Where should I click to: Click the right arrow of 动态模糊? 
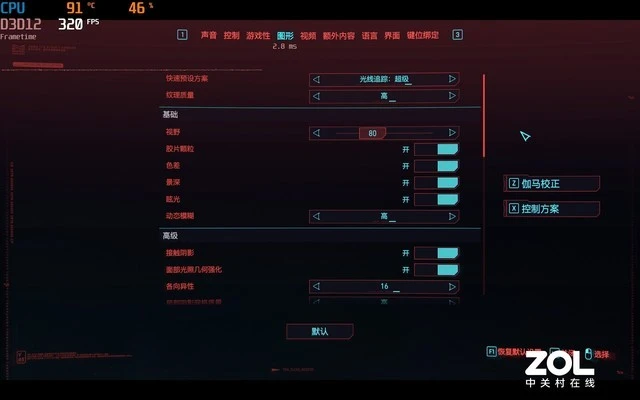(452, 216)
